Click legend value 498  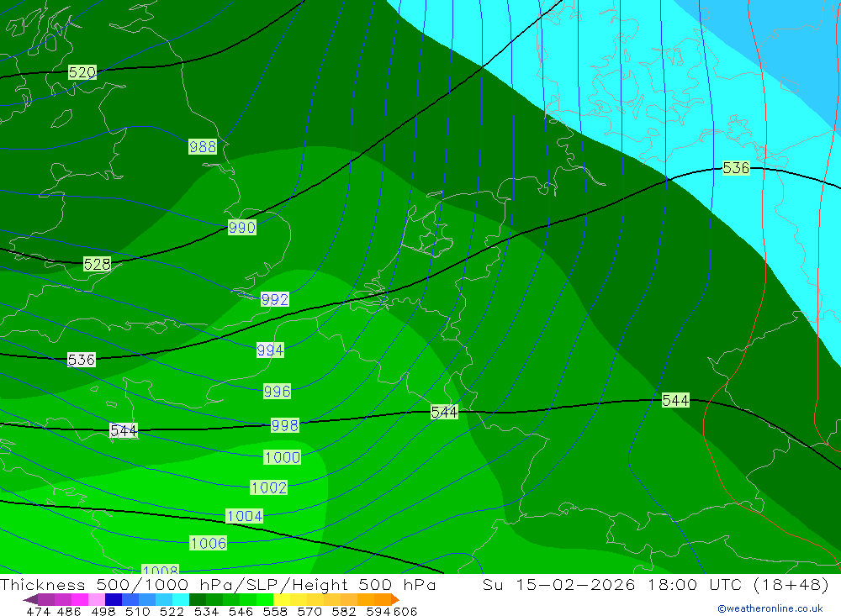pos(103,612)
